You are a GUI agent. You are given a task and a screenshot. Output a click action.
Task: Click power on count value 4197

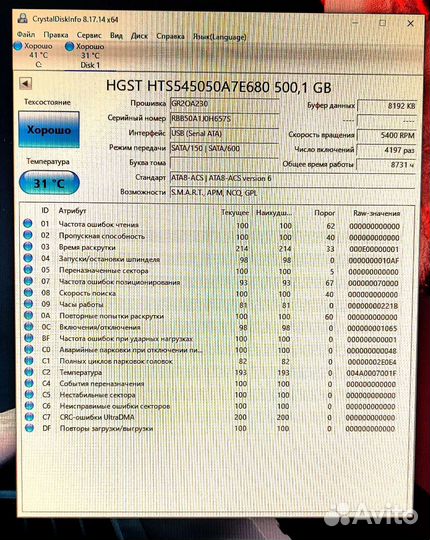click(386, 150)
